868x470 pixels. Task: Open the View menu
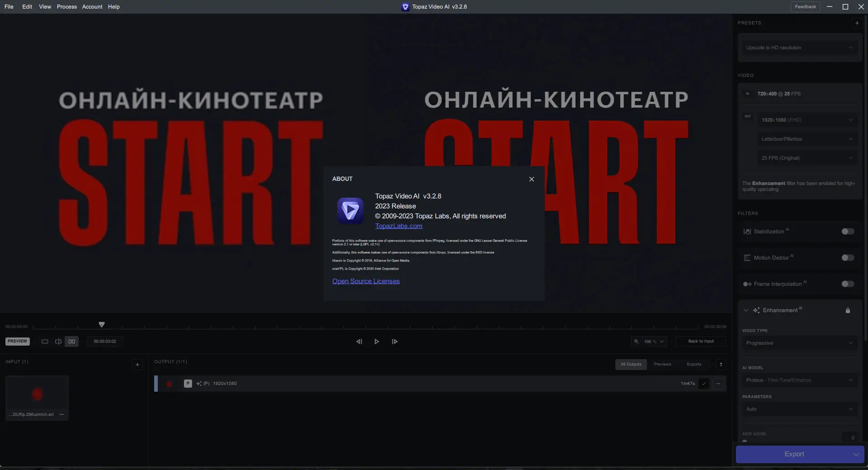[x=45, y=7]
